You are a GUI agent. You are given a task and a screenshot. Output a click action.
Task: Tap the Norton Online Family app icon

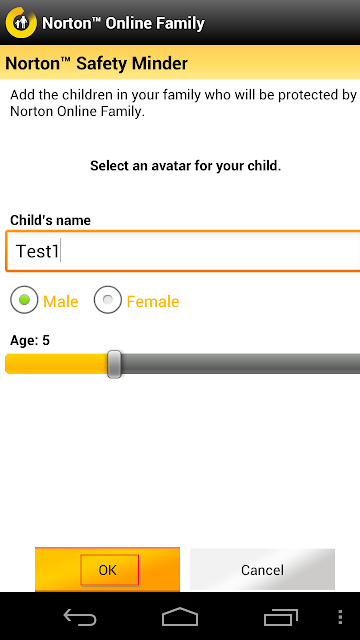point(21,22)
